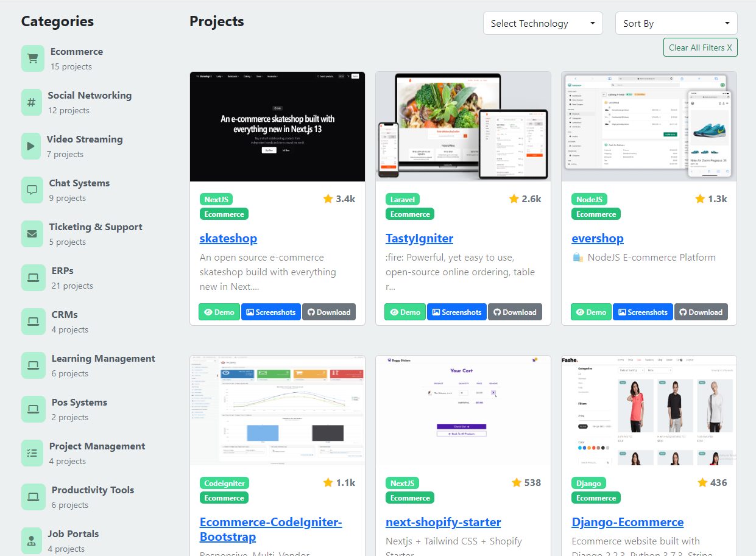Click the next-shopify-starter cart preview thumbnail
This screenshot has width=756, height=556.
pyautogui.click(x=464, y=410)
